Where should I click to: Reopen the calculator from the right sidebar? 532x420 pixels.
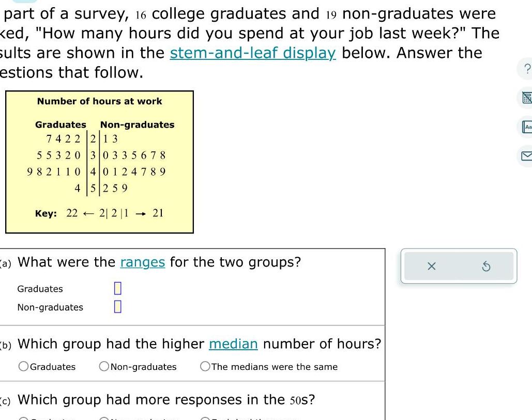528,97
